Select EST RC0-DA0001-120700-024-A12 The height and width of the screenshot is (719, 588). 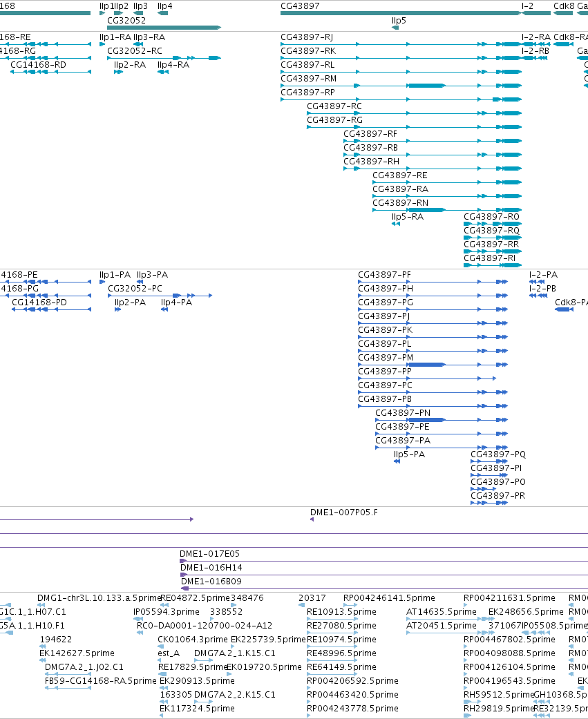(x=205, y=625)
